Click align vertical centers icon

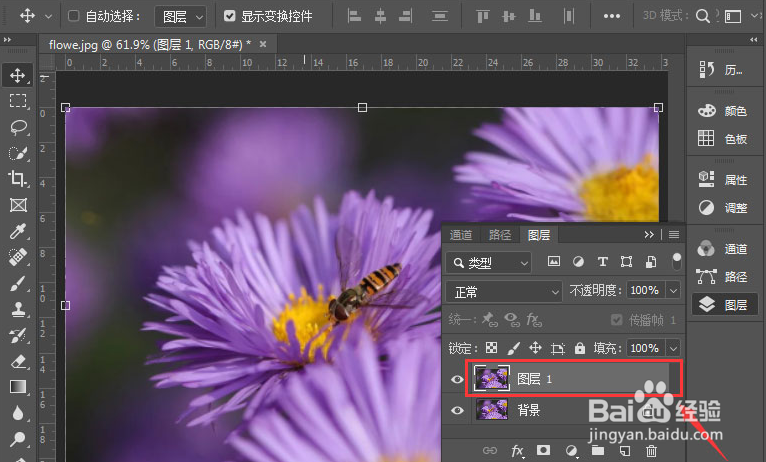[x=509, y=16]
